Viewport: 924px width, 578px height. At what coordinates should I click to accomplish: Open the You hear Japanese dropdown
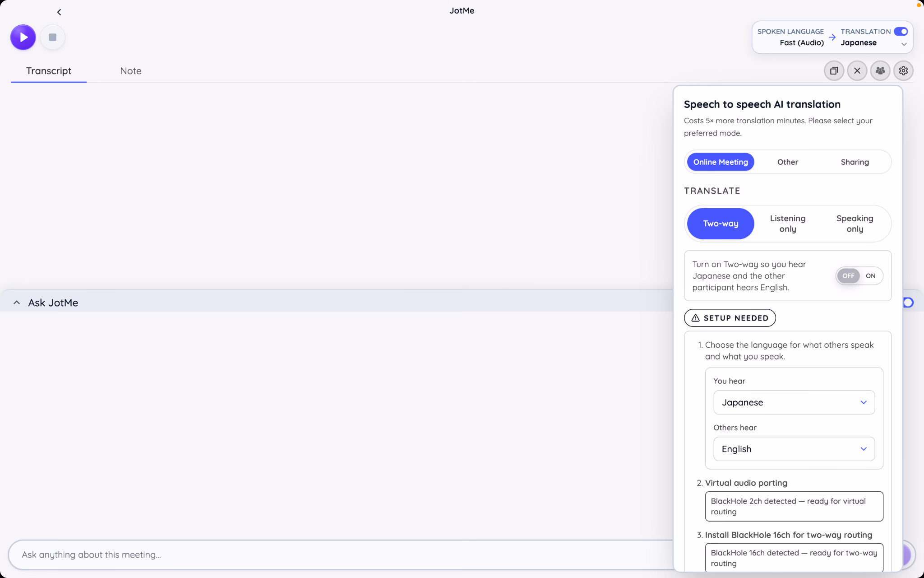[794, 402]
